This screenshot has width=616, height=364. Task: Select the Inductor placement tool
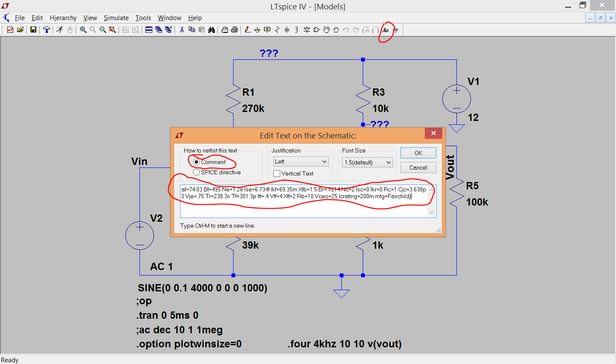296,30
